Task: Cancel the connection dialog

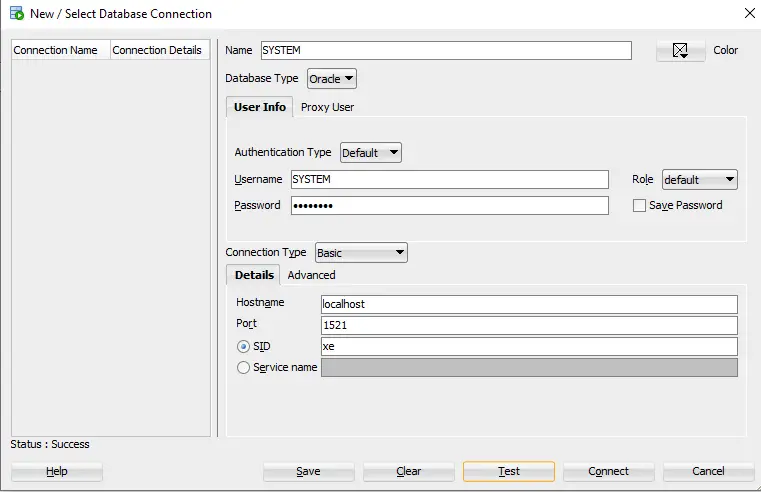Action: tap(709, 471)
